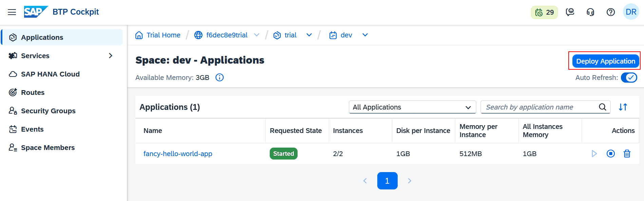Screen dimensions: 644x201
Task: Open the help question mark icon
Action: tap(611, 12)
